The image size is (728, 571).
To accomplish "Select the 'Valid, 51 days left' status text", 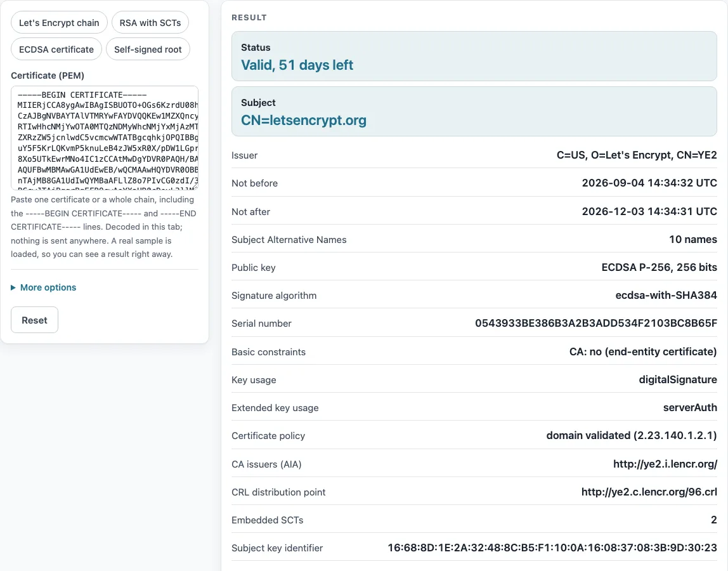I will point(297,65).
